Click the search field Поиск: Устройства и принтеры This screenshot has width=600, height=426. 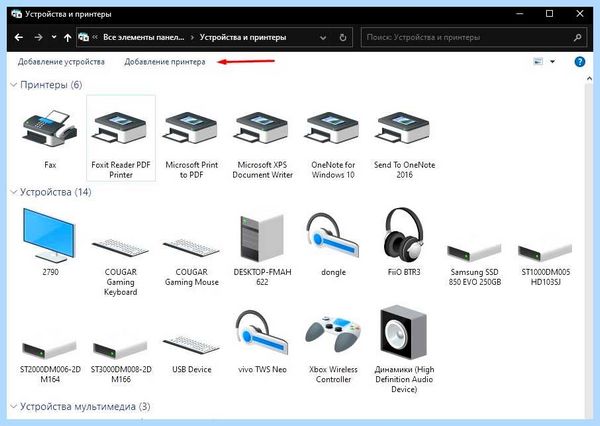468,38
